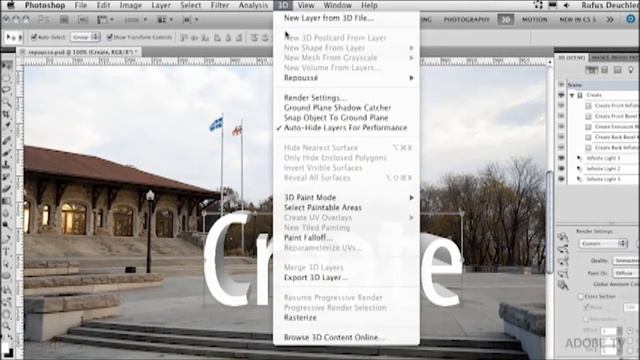Click the 3D workspace button

pos(505,20)
